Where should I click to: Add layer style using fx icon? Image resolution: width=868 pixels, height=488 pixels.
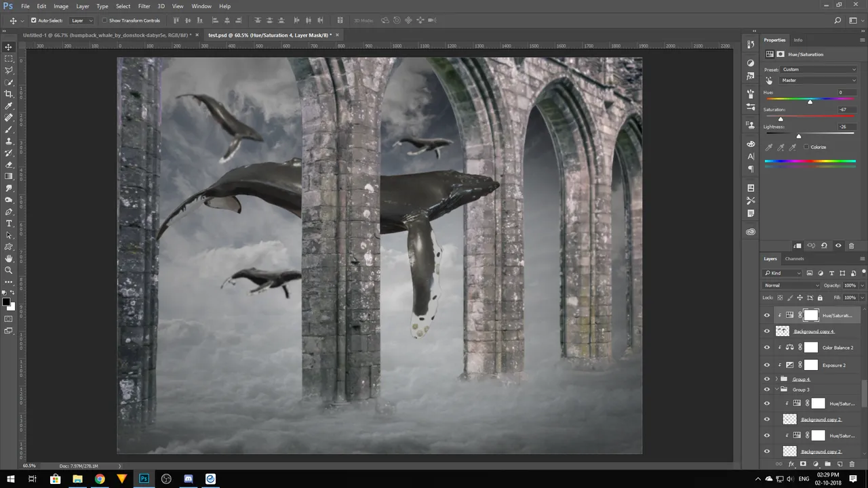tap(791, 464)
